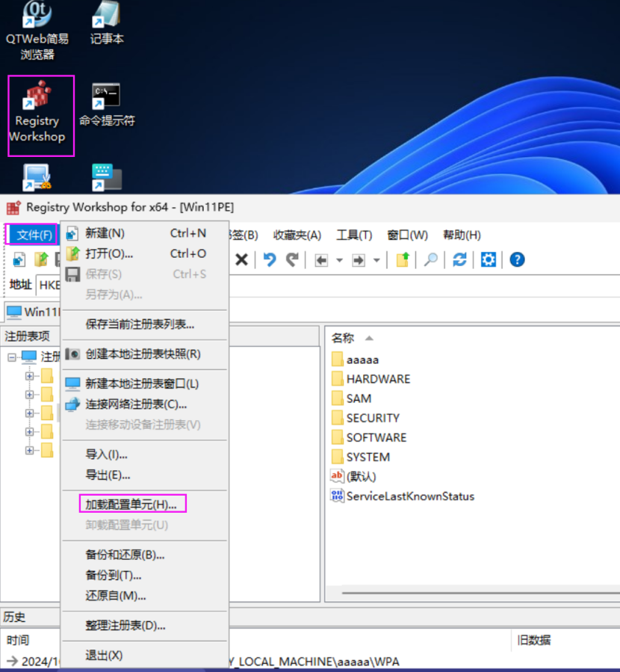Image resolution: width=620 pixels, height=672 pixels.
Task: Open the 收藏夹(A) menu
Action: [297, 235]
